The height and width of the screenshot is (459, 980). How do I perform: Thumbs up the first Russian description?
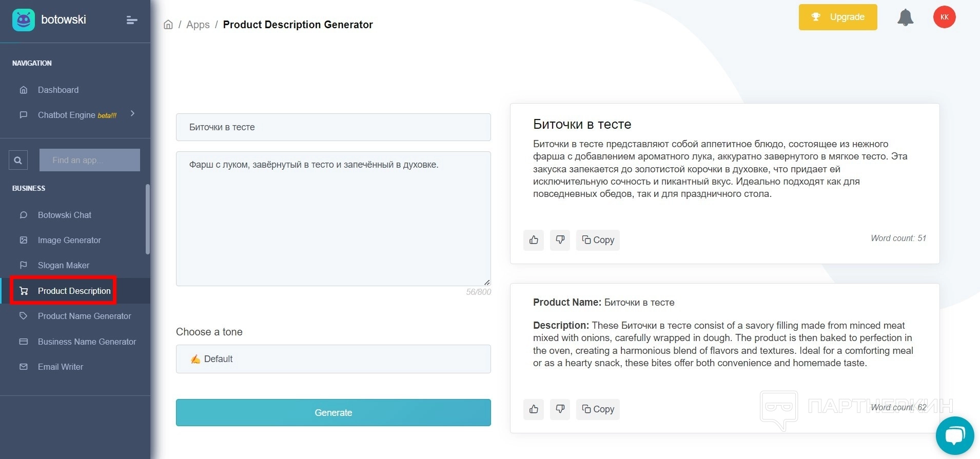click(x=534, y=240)
